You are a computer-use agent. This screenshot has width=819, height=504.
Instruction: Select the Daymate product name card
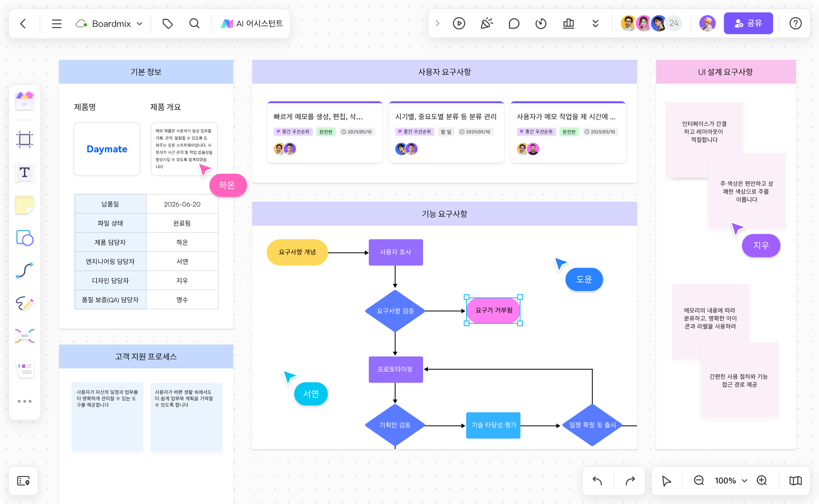(107, 149)
